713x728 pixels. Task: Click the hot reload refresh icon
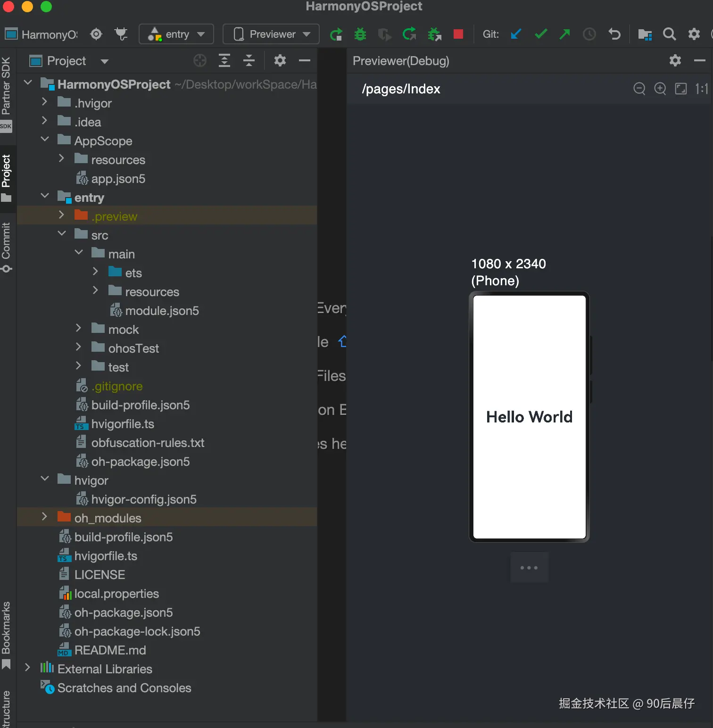[x=409, y=34]
